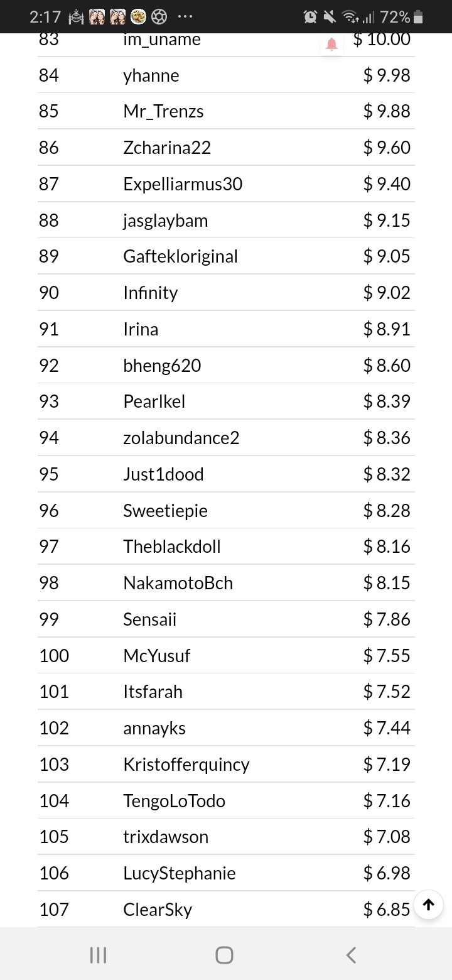Tap the Gaftekloriginal username
The image size is (452, 980).
click(180, 256)
